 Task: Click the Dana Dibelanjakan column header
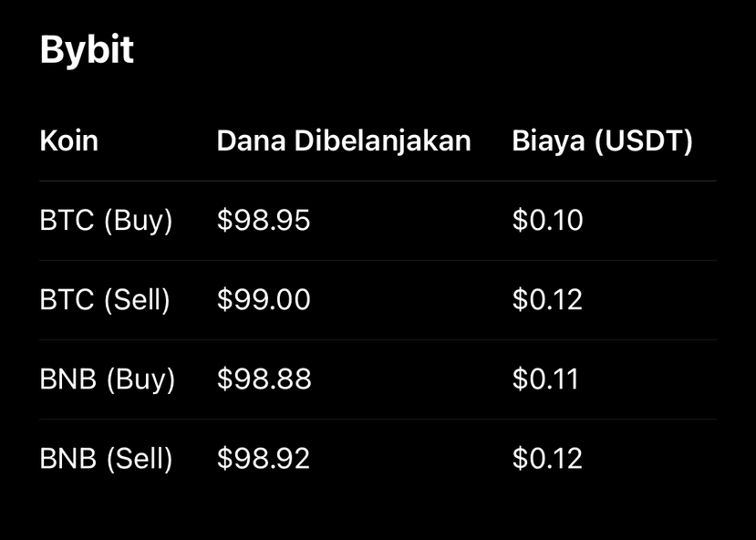[344, 141]
